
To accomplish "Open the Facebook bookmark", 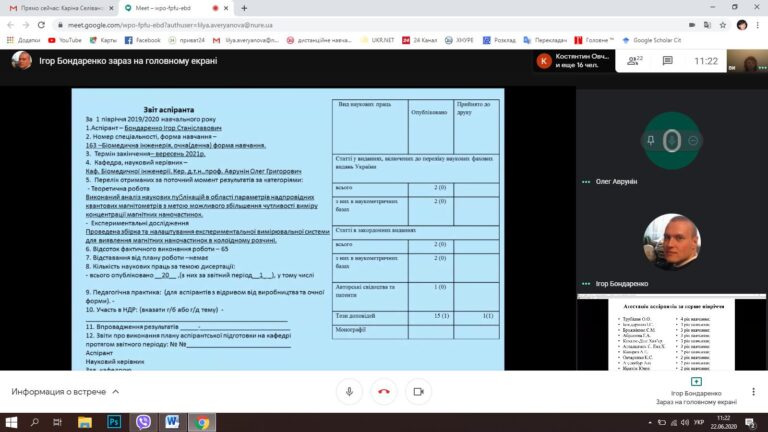I will [x=143, y=40].
